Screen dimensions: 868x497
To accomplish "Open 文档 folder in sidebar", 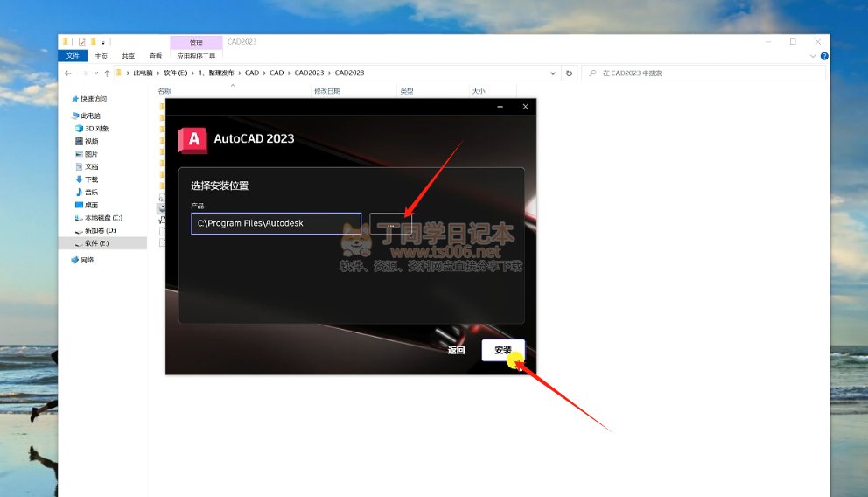I will (87, 166).
